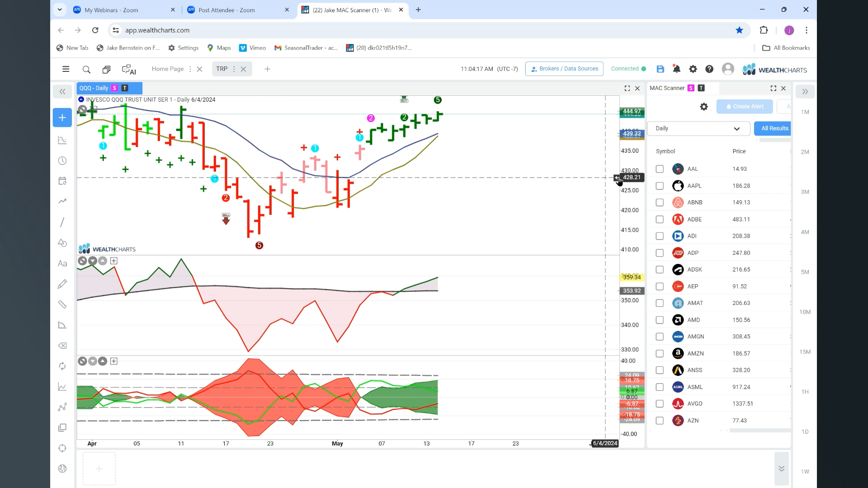
Task: Maximize the QQQ chart panel
Action: (627, 88)
